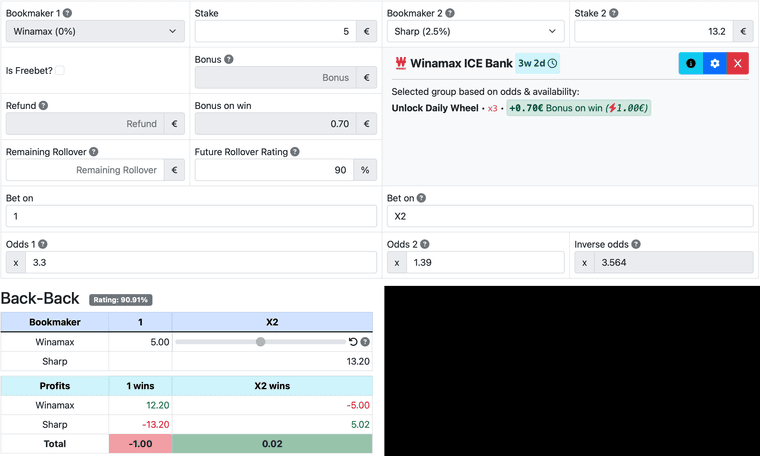The image size is (760, 456).
Task: Click right Bet on field containing X2
Action: (570, 216)
